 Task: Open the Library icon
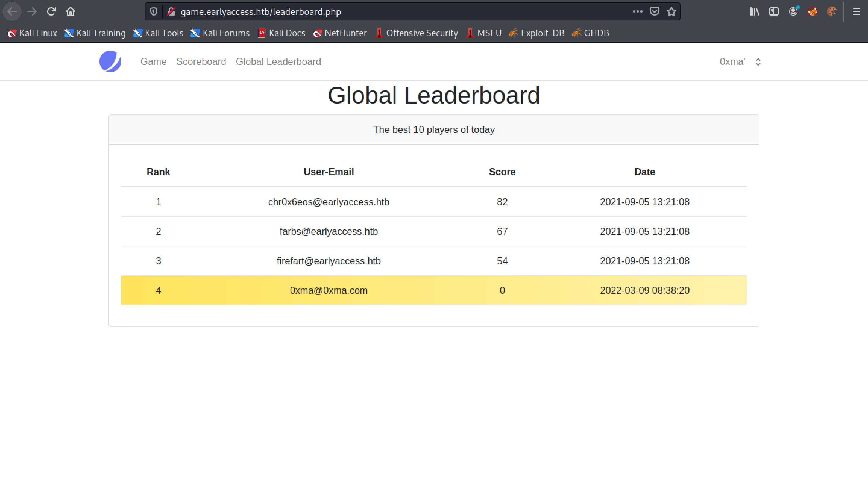(755, 12)
